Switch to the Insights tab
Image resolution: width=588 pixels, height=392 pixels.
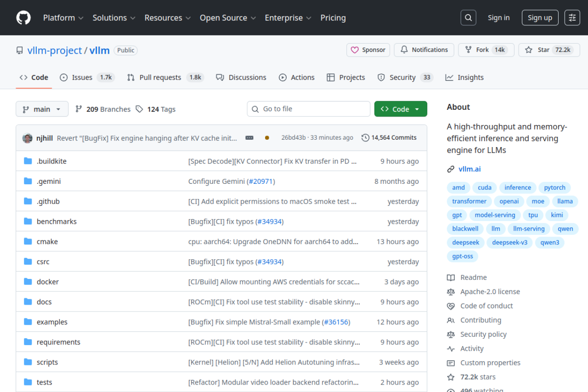(464, 77)
